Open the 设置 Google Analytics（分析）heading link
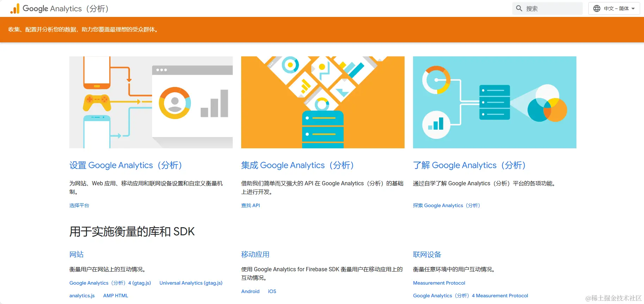This screenshot has width=644, height=304. pyautogui.click(x=126, y=165)
